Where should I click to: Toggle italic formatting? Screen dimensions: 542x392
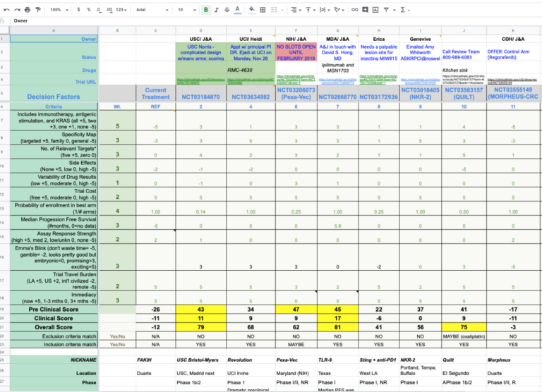coord(216,10)
